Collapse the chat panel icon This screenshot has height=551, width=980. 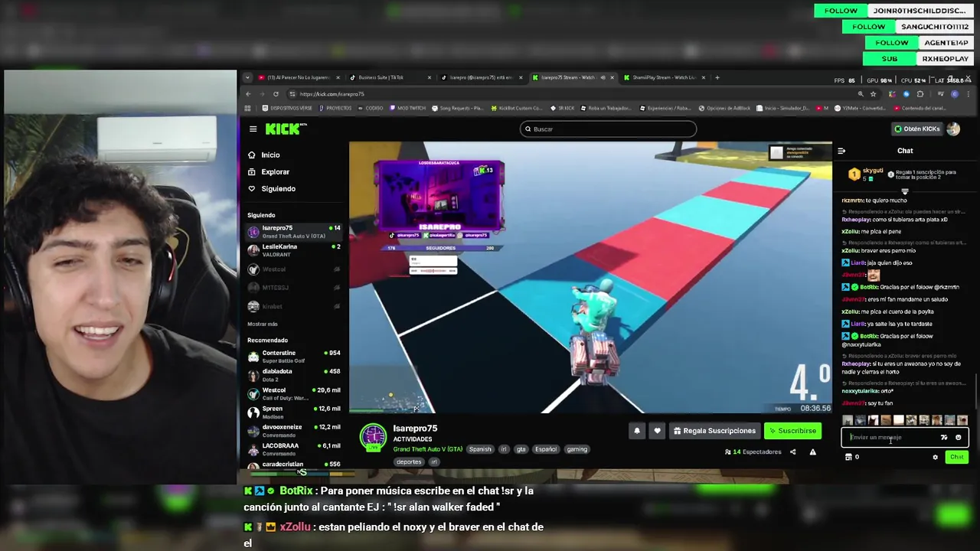pyautogui.click(x=841, y=151)
